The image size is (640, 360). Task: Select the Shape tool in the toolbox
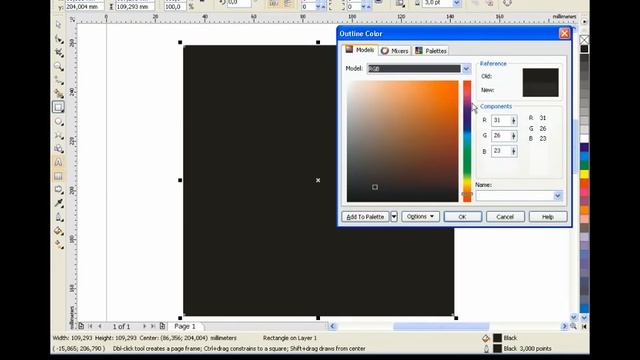[x=58, y=39]
